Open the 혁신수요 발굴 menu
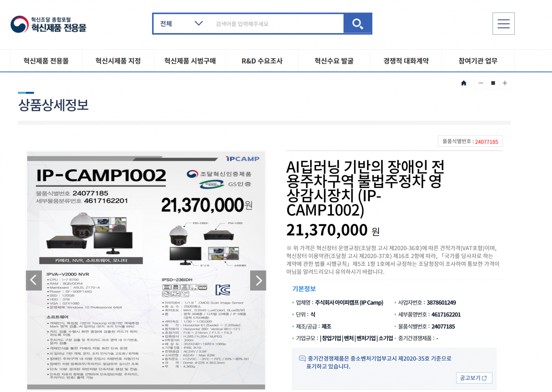Viewport: 552px width, 392px height. coord(334,61)
